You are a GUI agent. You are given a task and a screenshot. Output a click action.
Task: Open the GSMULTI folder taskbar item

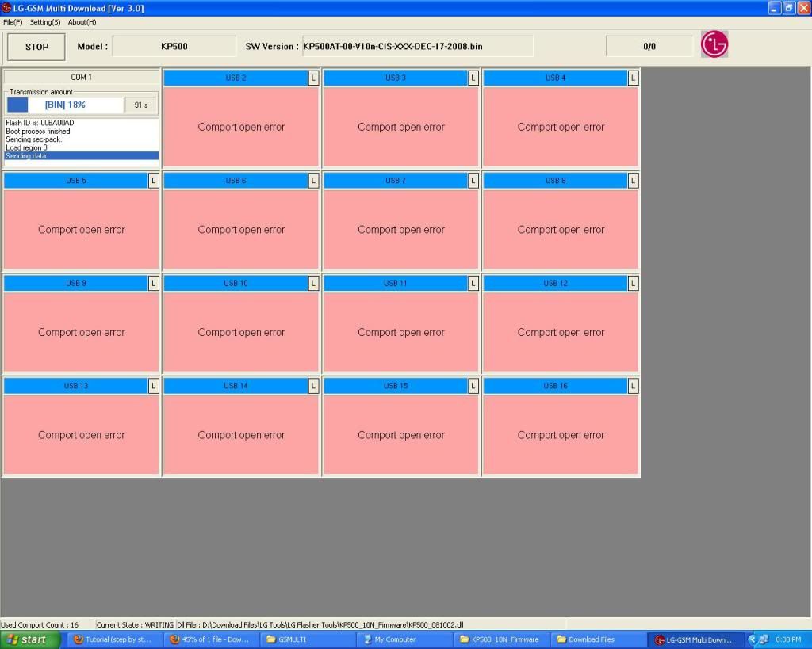(x=307, y=639)
